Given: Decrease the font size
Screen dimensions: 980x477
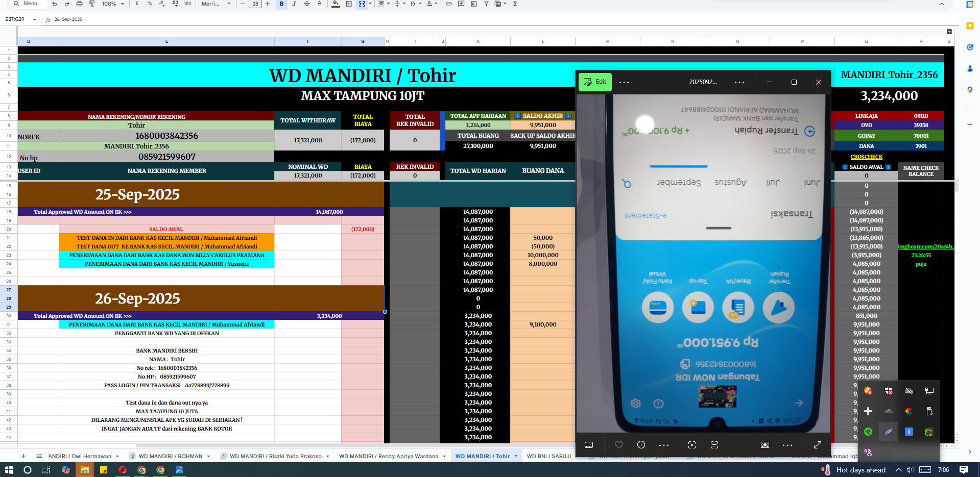Looking at the screenshot, I should (243, 4).
